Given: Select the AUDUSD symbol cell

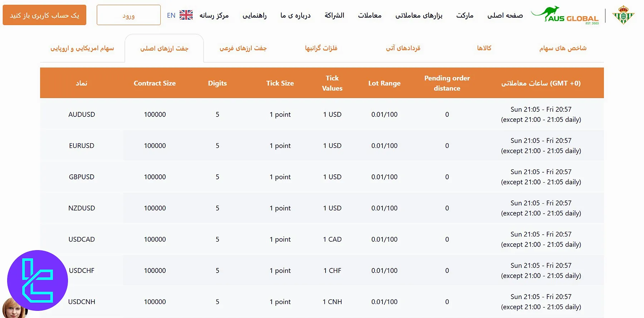Looking at the screenshot, I should click(x=82, y=114).
